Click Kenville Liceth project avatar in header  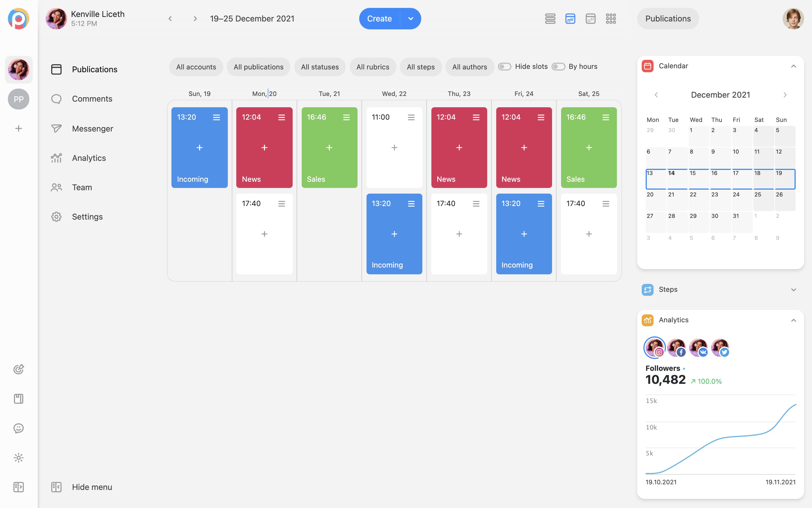(x=56, y=18)
